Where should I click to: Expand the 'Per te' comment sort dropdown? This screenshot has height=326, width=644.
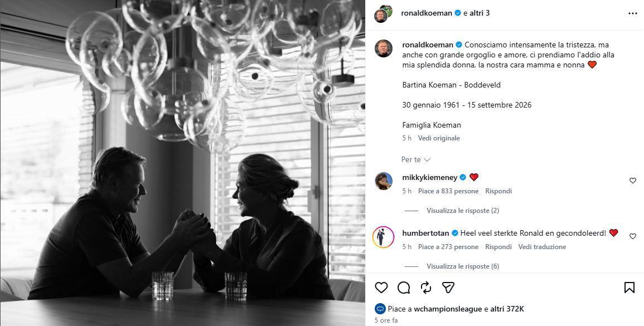pyautogui.click(x=415, y=159)
